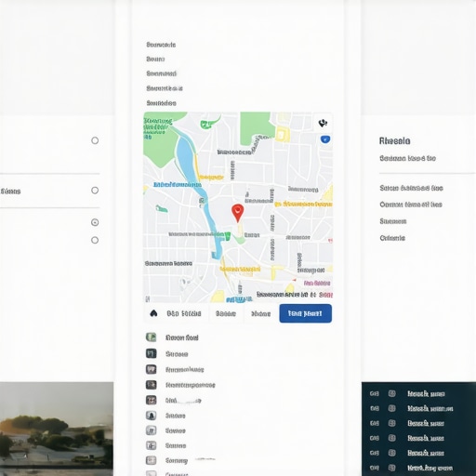Viewport: 476px width, 476px height.
Task: Select the second radio button beside the left label
Action: (x=95, y=191)
